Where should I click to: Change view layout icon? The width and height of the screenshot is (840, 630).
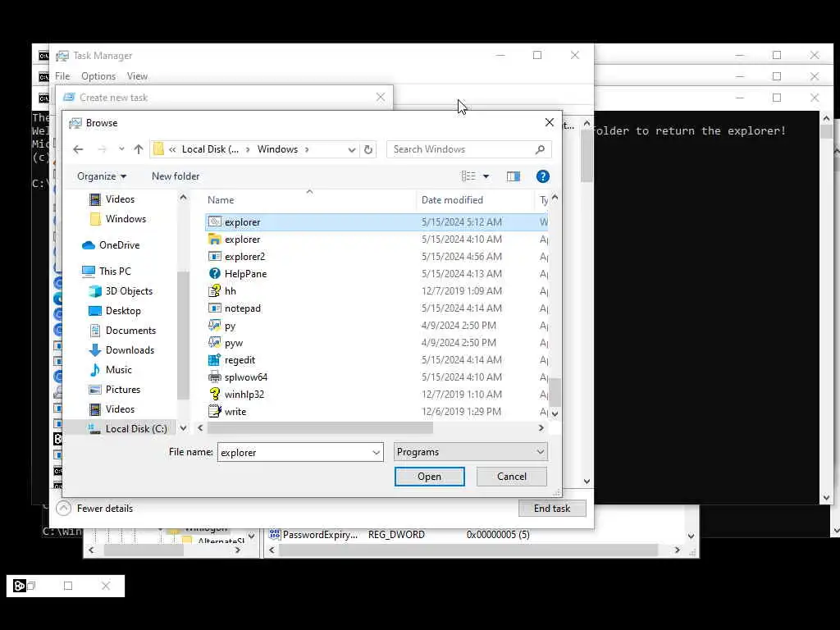(x=468, y=176)
